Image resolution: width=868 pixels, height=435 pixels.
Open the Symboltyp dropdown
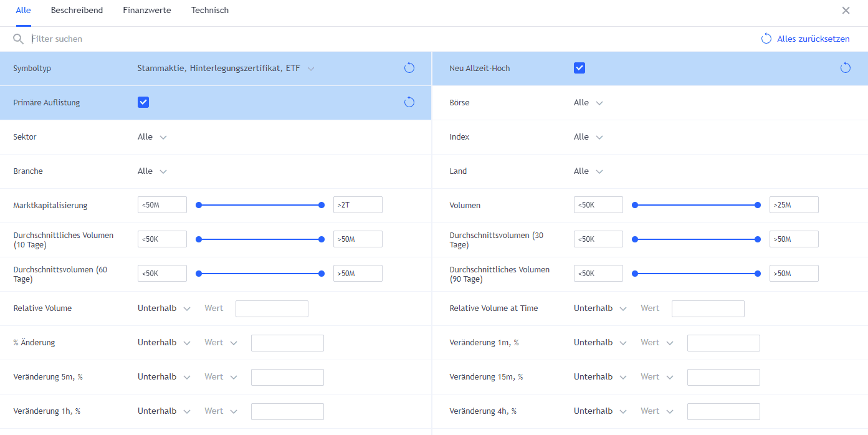click(x=226, y=69)
